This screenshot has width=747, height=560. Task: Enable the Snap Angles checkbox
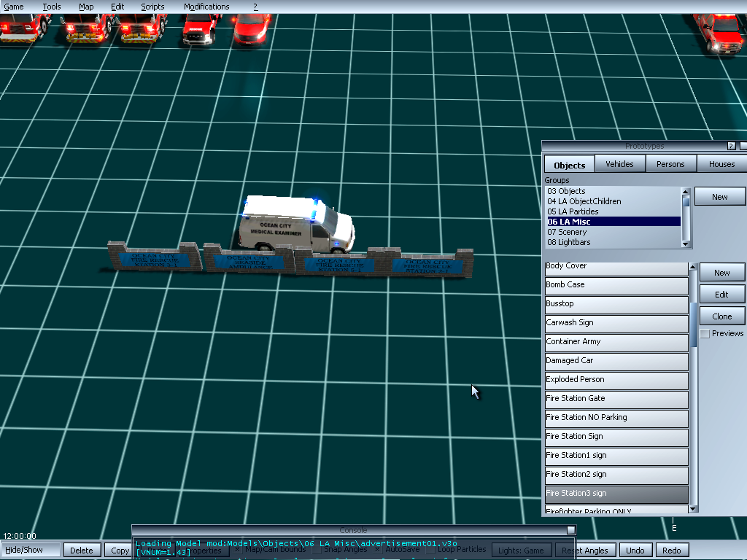[x=317, y=550]
